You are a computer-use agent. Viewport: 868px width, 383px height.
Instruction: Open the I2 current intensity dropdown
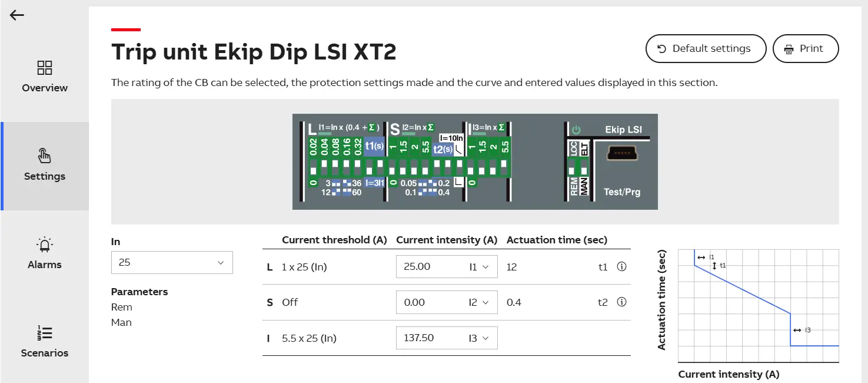coord(447,302)
